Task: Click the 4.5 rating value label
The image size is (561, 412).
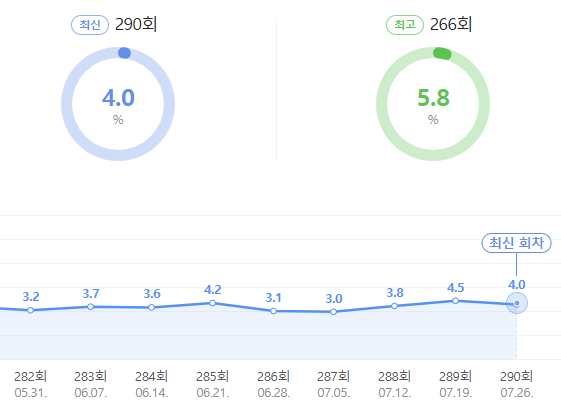Action: 455,288
